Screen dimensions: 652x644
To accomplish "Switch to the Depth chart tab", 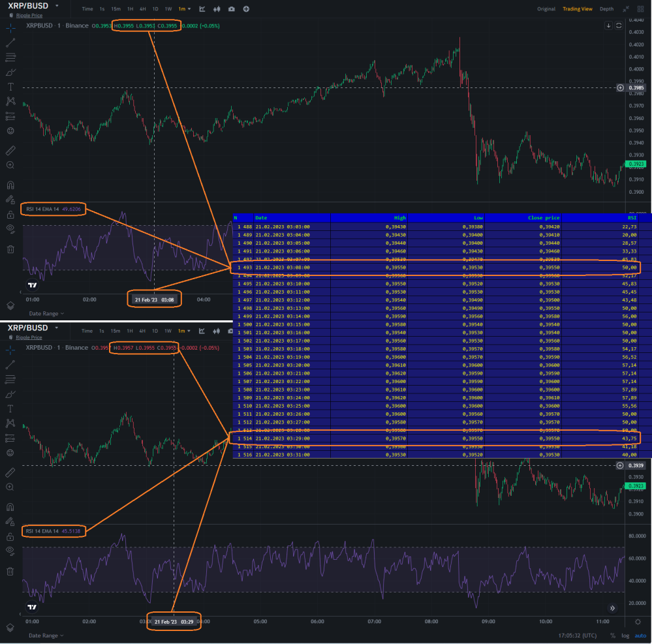I will tap(606, 8).
